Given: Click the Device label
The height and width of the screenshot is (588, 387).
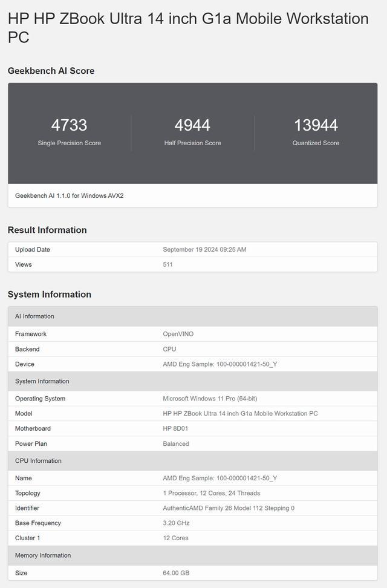Looking at the screenshot, I should click(24, 364).
